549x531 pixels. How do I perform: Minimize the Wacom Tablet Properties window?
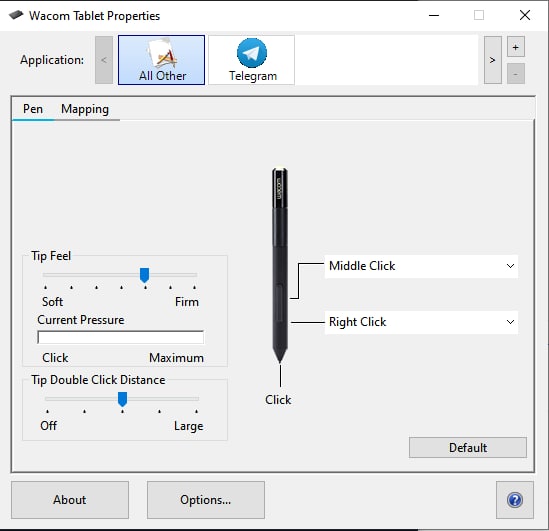434,15
